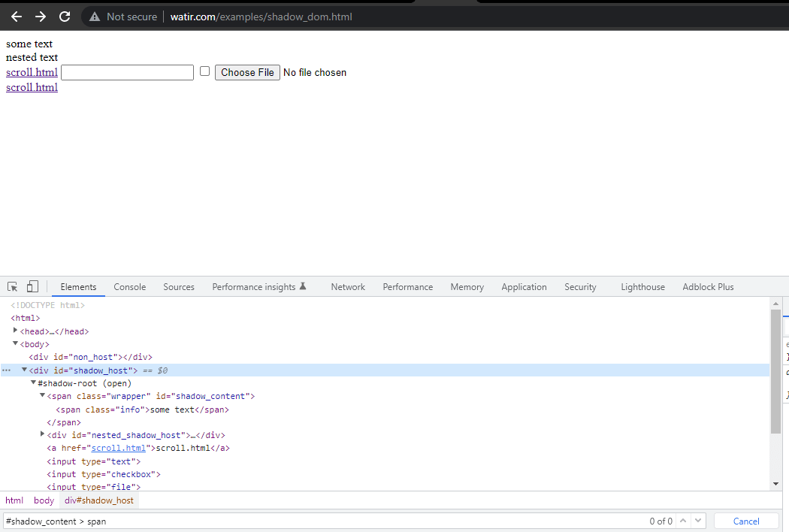Toggle the device toolbar icon
Image resolution: width=789 pixels, height=532 pixels.
pyautogui.click(x=32, y=287)
